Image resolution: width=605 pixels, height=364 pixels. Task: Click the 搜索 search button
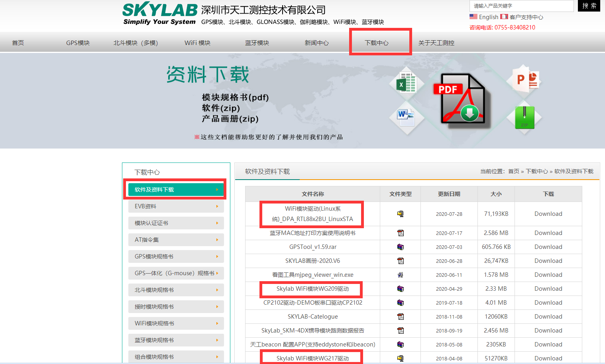point(589,6)
